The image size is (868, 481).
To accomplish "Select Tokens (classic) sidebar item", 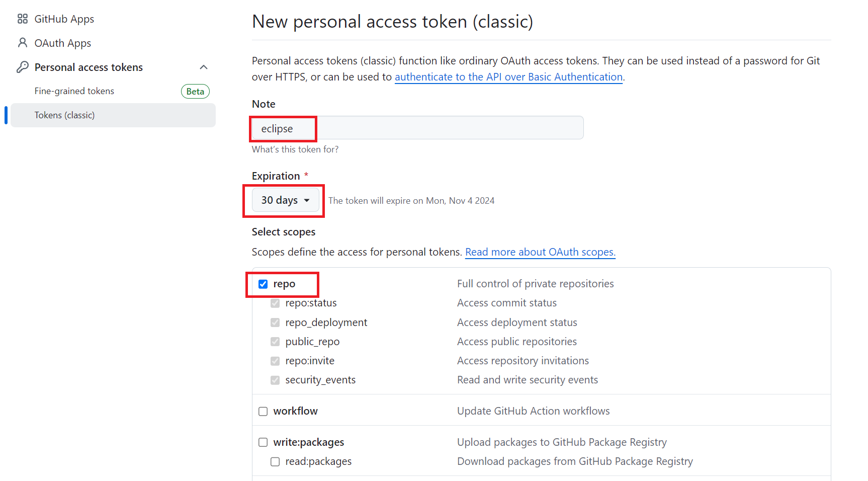I will (x=113, y=115).
